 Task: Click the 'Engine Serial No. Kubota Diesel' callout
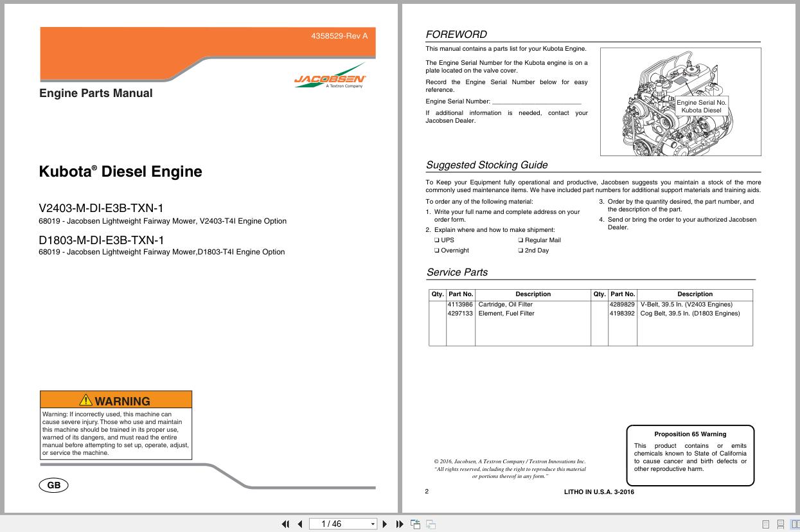pyautogui.click(x=702, y=106)
